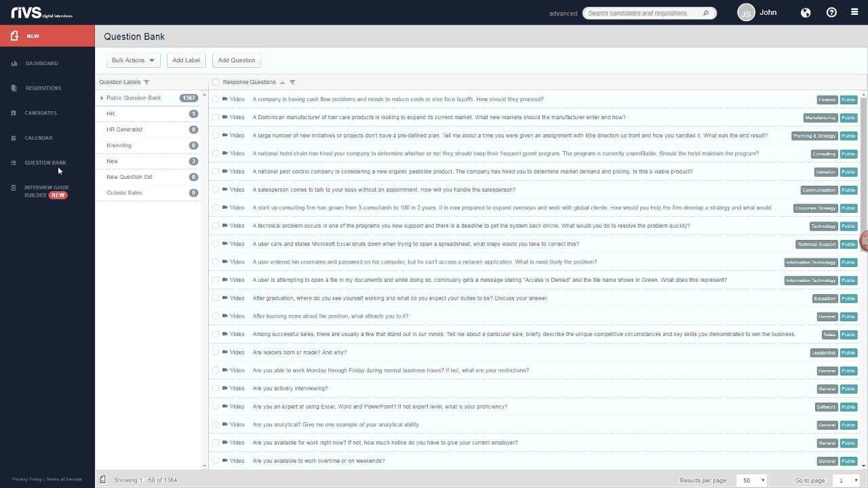Expand the Public Question Bank tree arrow
Screen dimensions: 868x488
(x=102, y=98)
